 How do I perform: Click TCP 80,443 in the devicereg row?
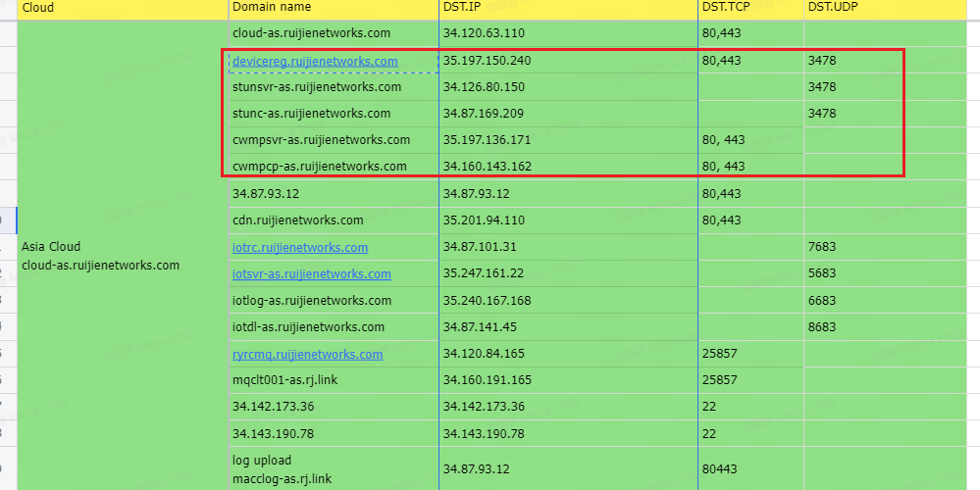pos(750,61)
